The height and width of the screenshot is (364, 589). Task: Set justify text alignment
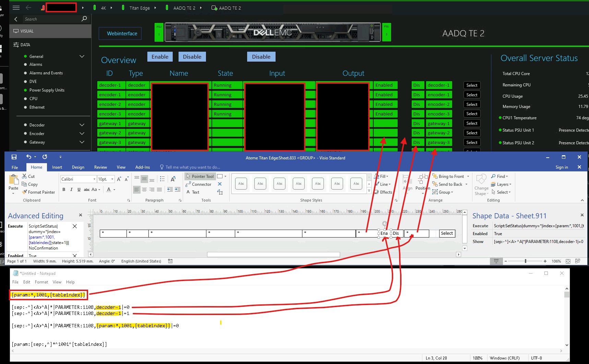159,190
